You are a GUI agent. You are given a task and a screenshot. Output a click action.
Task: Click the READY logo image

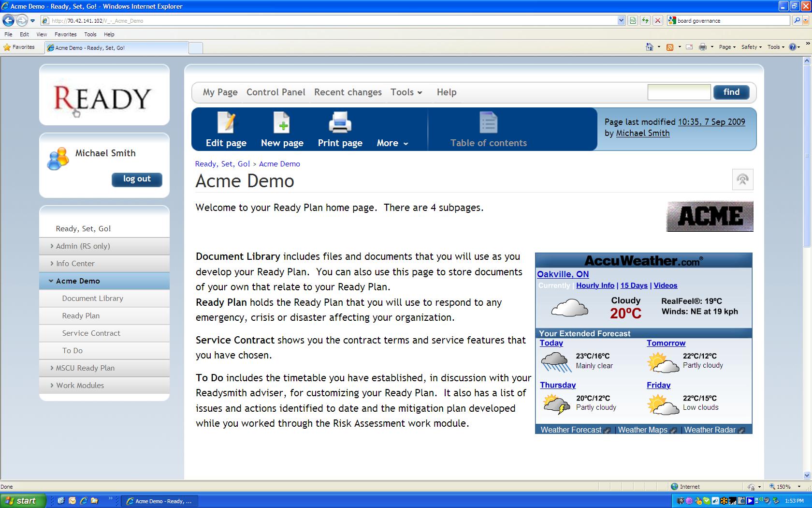tap(103, 98)
